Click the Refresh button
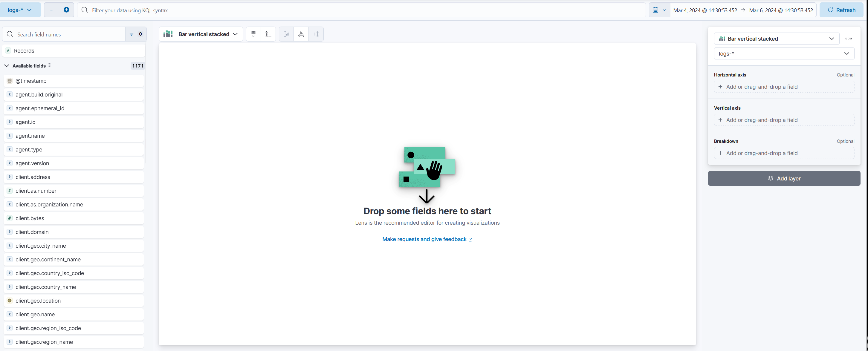Image resolution: width=868 pixels, height=351 pixels. tap(841, 10)
